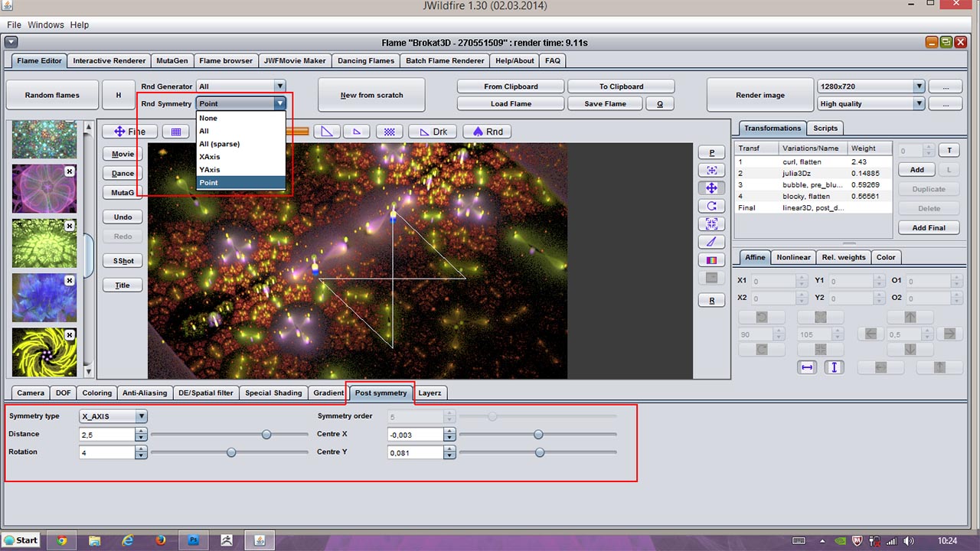This screenshot has height=551, width=980.
Task: Click the Add Final button
Action: [x=929, y=227]
